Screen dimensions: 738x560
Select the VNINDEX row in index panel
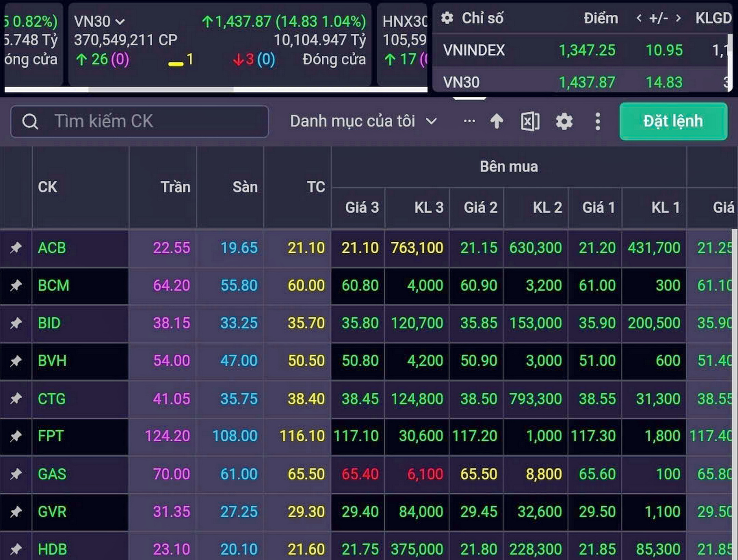474,50
